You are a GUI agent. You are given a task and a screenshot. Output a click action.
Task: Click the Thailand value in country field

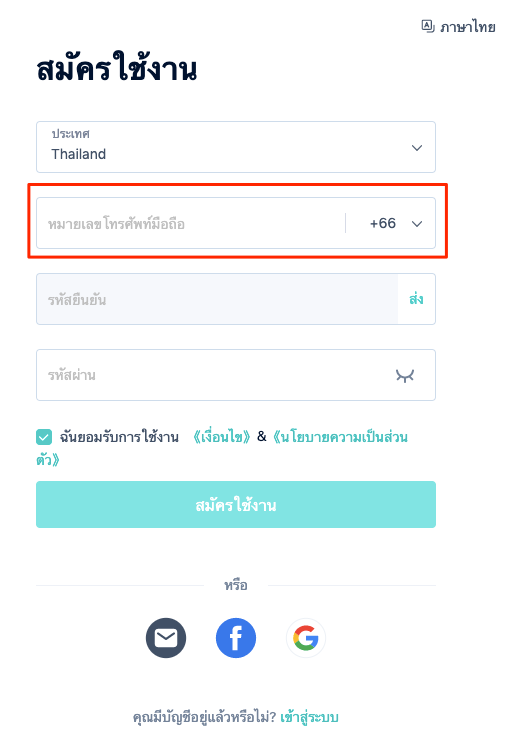(x=79, y=154)
